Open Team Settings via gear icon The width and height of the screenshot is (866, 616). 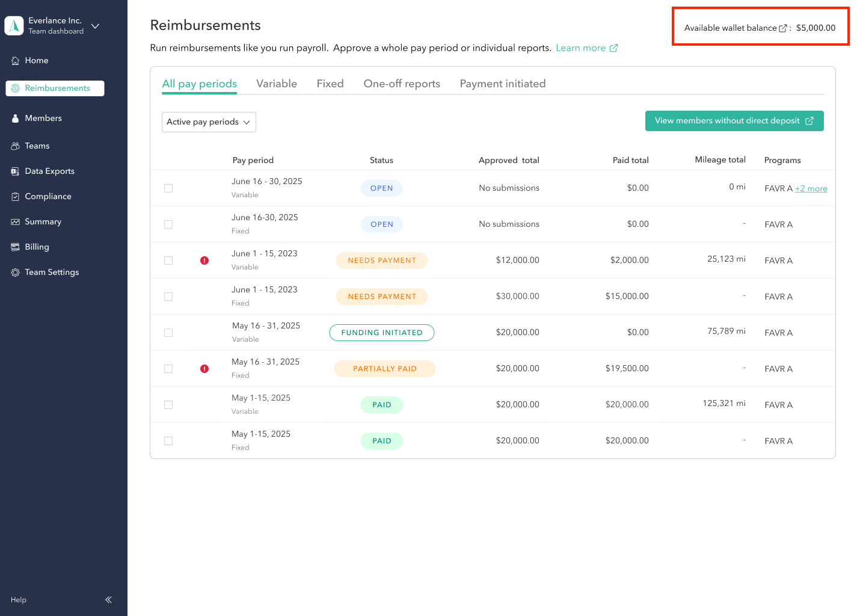[x=15, y=272]
